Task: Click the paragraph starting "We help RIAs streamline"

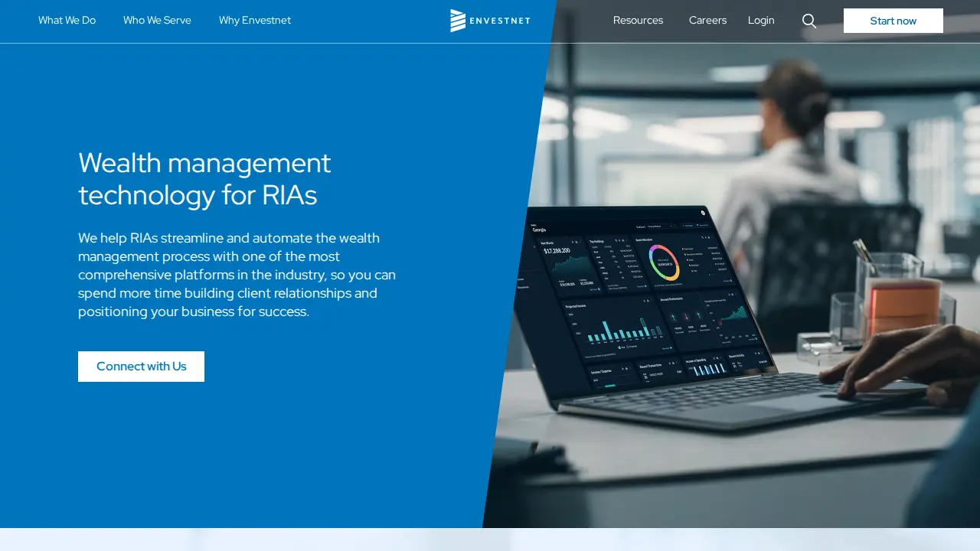Action: click(x=237, y=275)
